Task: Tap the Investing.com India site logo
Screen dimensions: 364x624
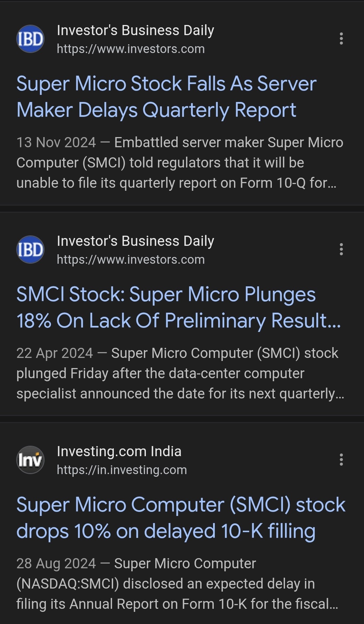Action: 30,460
